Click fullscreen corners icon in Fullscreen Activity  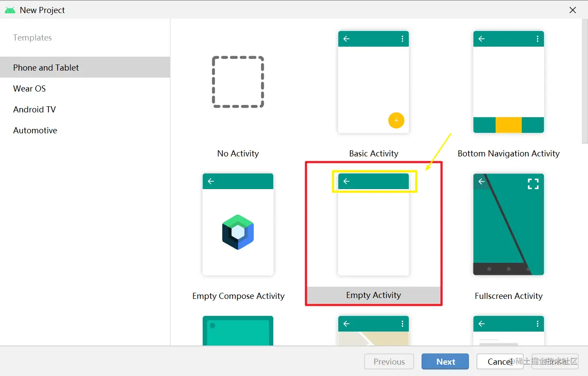(x=533, y=184)
